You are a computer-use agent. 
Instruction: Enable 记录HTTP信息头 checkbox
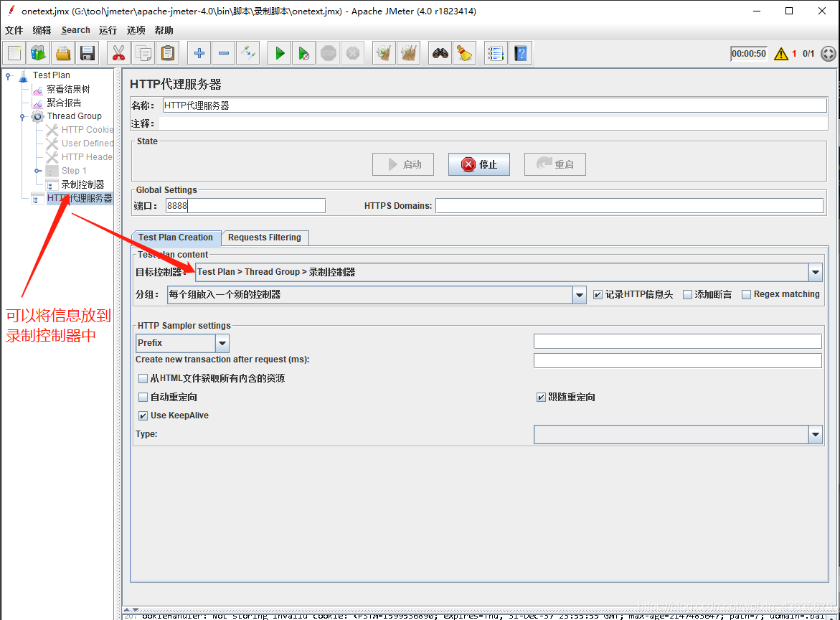coord(598,295)
